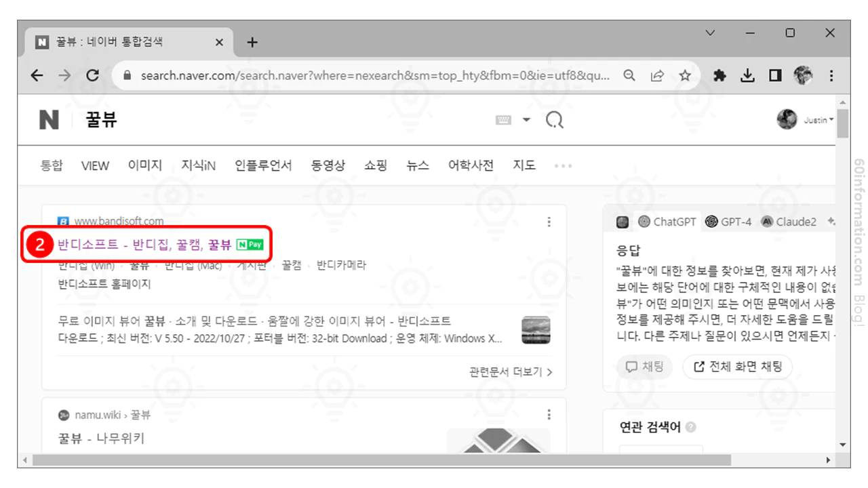Click the scroll right arrow

[828, 460]
